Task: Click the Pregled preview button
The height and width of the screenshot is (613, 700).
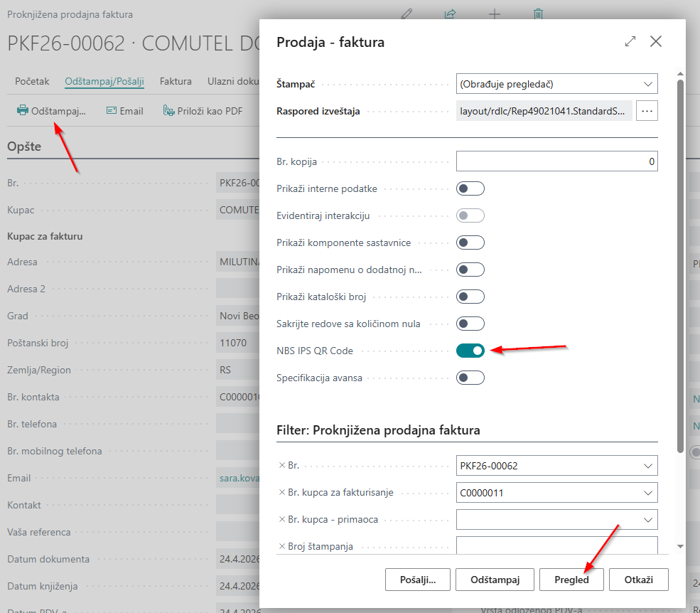Action: coord(571,580)
